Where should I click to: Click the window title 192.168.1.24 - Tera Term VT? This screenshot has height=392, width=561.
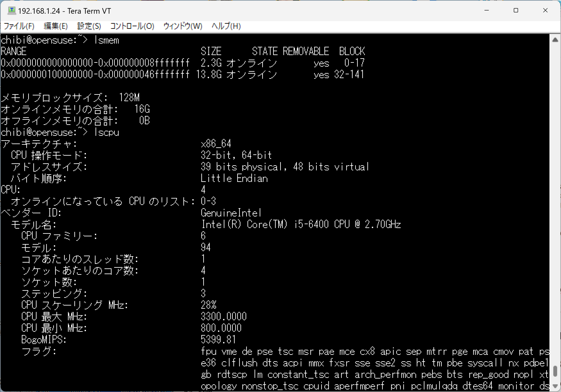click(x=65, y=11)
